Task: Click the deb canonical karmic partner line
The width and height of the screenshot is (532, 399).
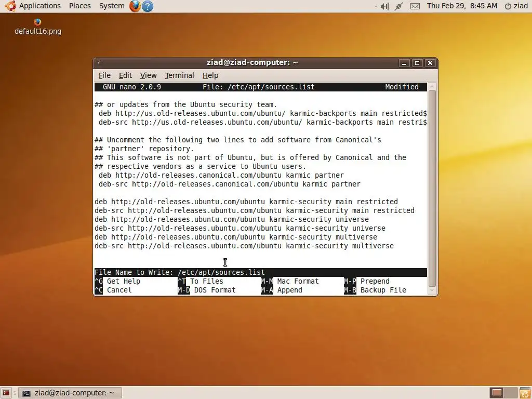Action: 221,175
